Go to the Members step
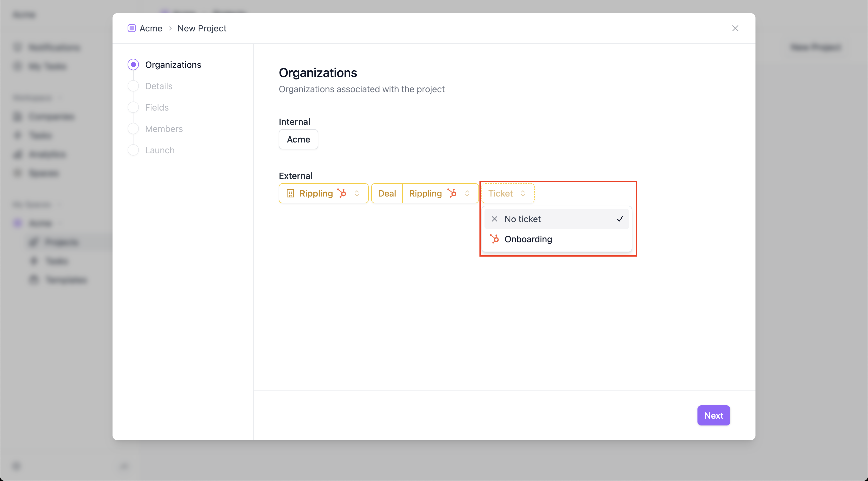Image resolution: width=868 pixels, height=481 pixels. click(x=164, y=129)
